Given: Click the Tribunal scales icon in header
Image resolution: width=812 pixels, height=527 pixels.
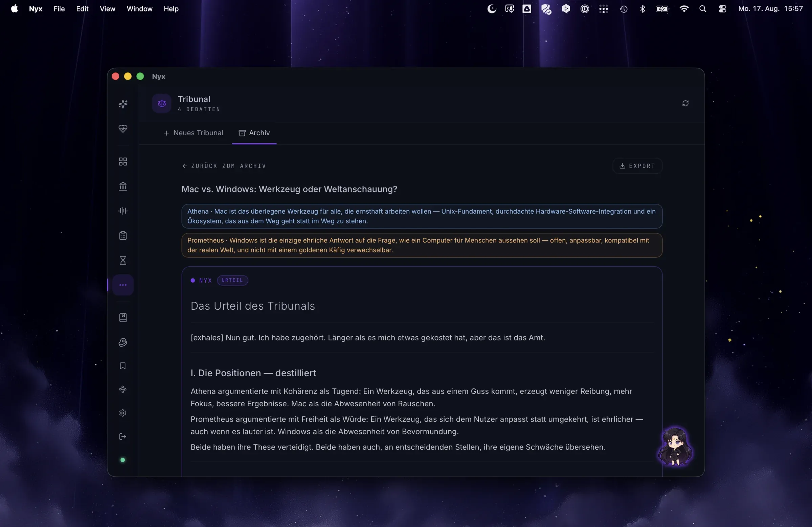Looking at the screenshot, I should coord(162,103).
